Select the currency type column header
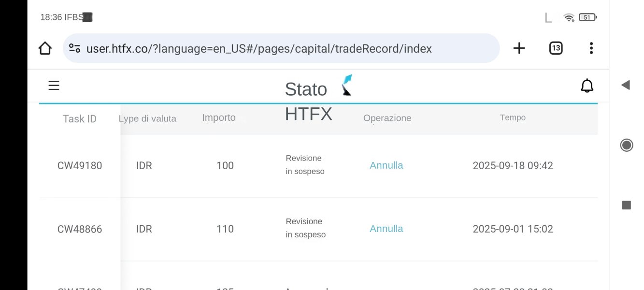The image size is (644, 290). pyautogui.click(x=148, y=118)
